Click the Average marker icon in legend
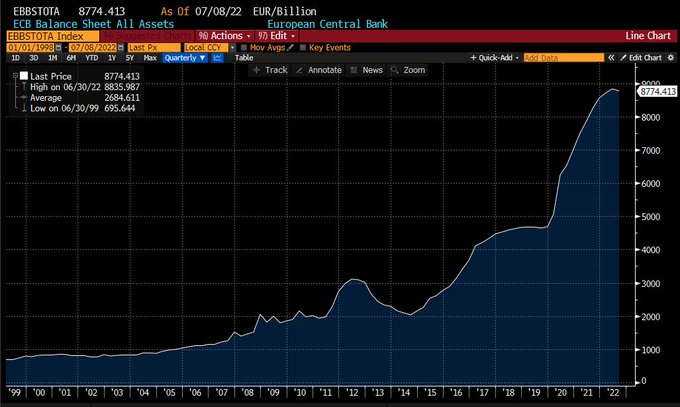The width and height of the screenshot is (680, 407). (x=24, y=98)
